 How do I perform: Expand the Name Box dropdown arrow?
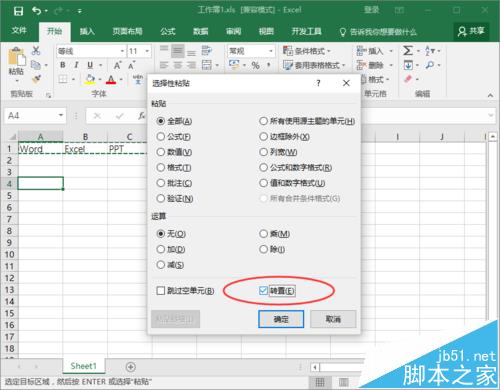click(61, 115)
